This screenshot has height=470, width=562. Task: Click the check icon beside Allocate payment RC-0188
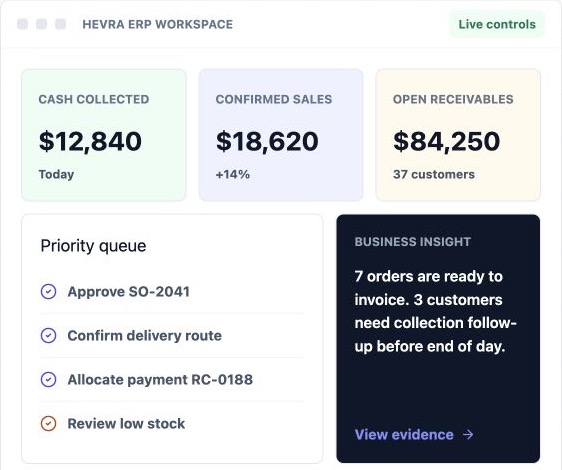pos(48,379)
